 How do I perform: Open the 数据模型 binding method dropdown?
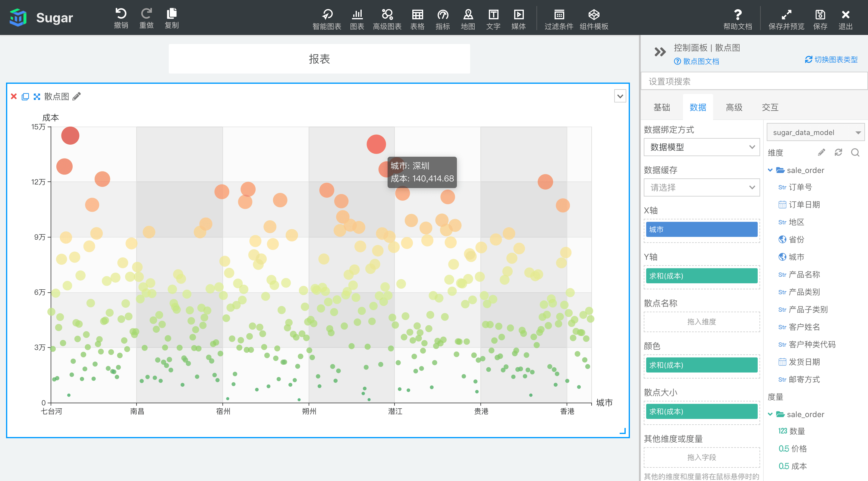click(x=702, y=147)
